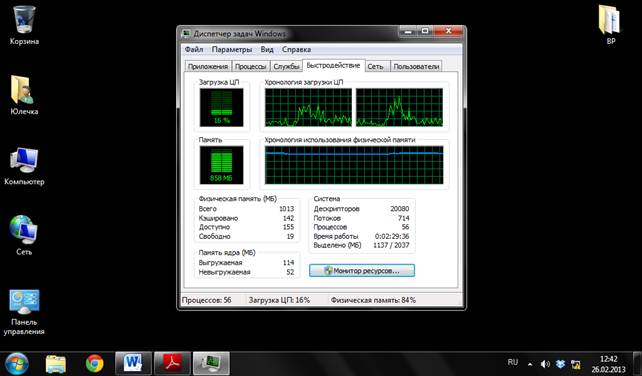Open the Корзина recycle bin icon
The width and height of the screenshot is (642, 376).
[x=24, y=25]
